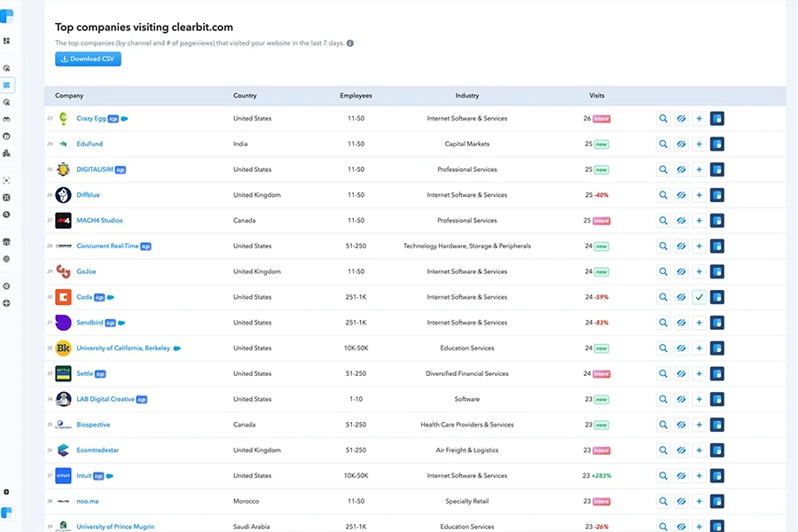This screenshot has height=532, width=798.
Task: Add noo.ma with the plus icon
Action: coord(700,501)
